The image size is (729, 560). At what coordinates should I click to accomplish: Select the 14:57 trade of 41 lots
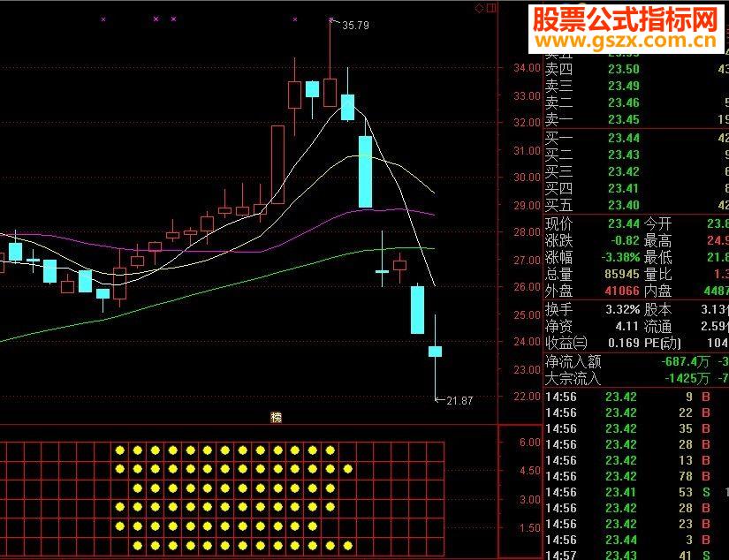(636, 555)
